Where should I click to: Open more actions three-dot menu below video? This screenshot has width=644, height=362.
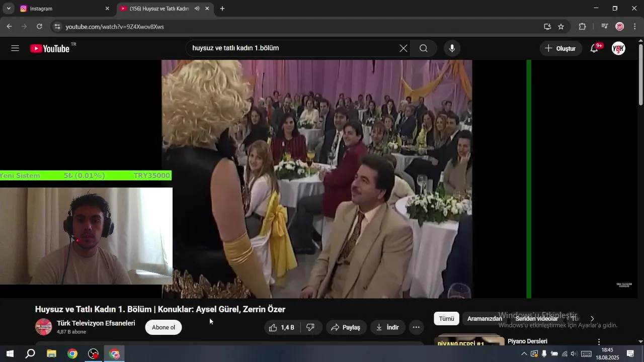click(416, 327)
